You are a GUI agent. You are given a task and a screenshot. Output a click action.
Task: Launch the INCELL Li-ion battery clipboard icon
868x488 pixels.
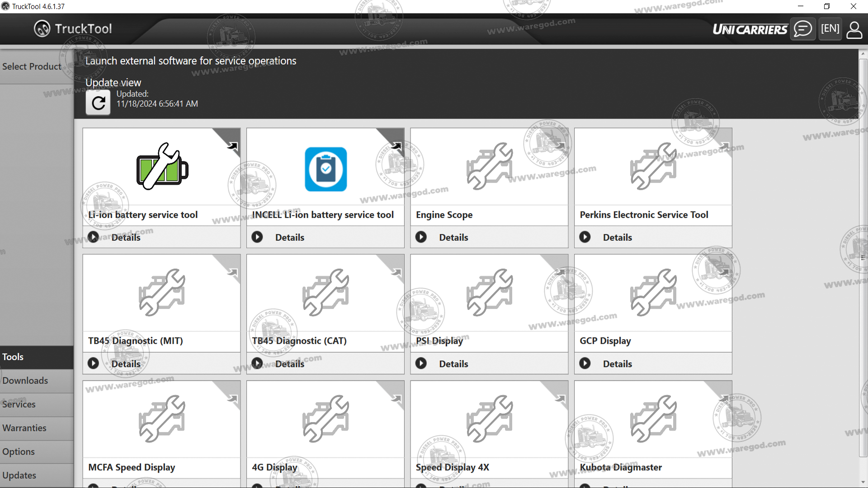325,169
